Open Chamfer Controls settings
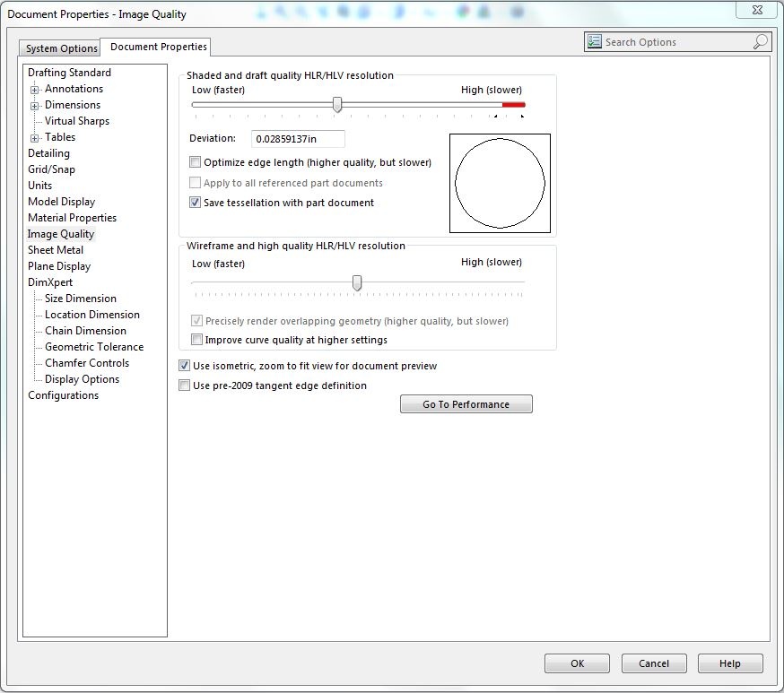The height and width of the screenshot is (693, 784). 87,363
